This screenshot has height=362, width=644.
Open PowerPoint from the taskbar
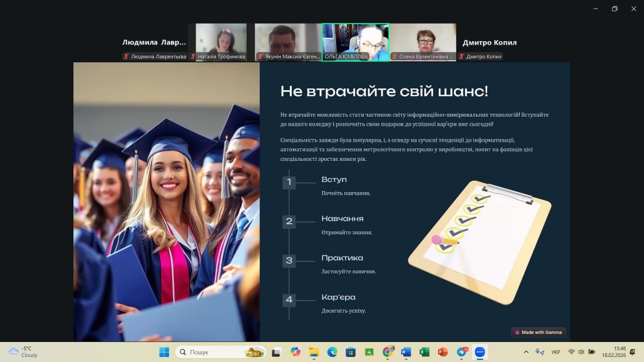point(443,352)
